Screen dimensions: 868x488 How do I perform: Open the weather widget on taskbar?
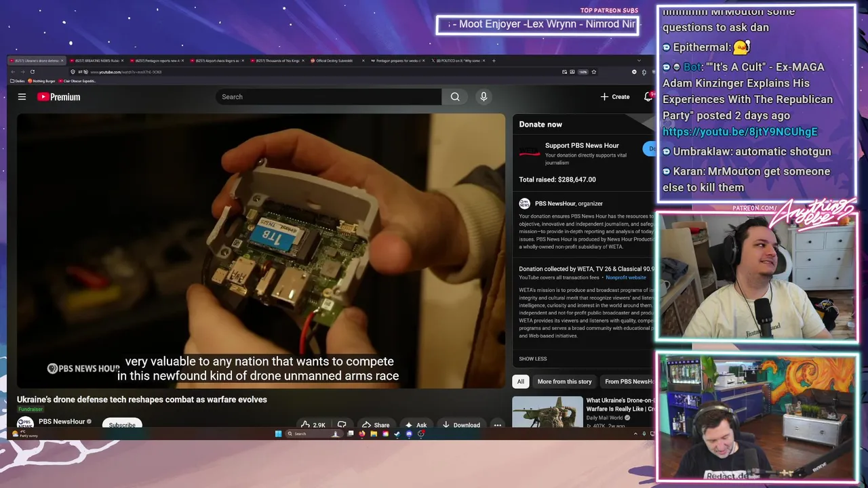tap(26, 434)
